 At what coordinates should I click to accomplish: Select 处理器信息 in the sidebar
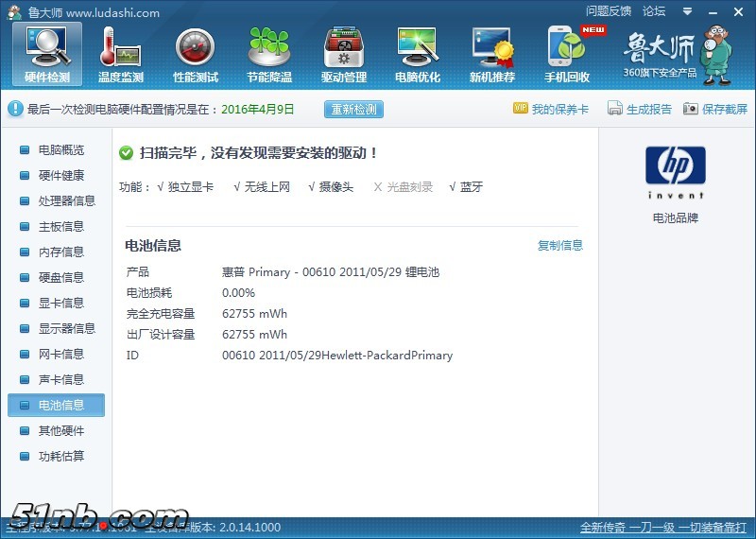tap(66, 201)
